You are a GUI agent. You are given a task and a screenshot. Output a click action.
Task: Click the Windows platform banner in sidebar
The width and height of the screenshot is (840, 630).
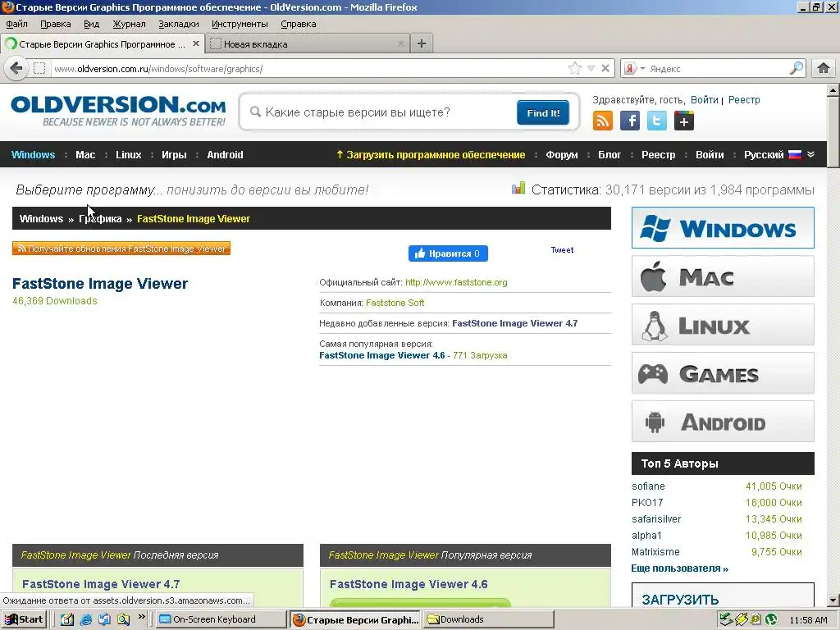pos(723,228)
